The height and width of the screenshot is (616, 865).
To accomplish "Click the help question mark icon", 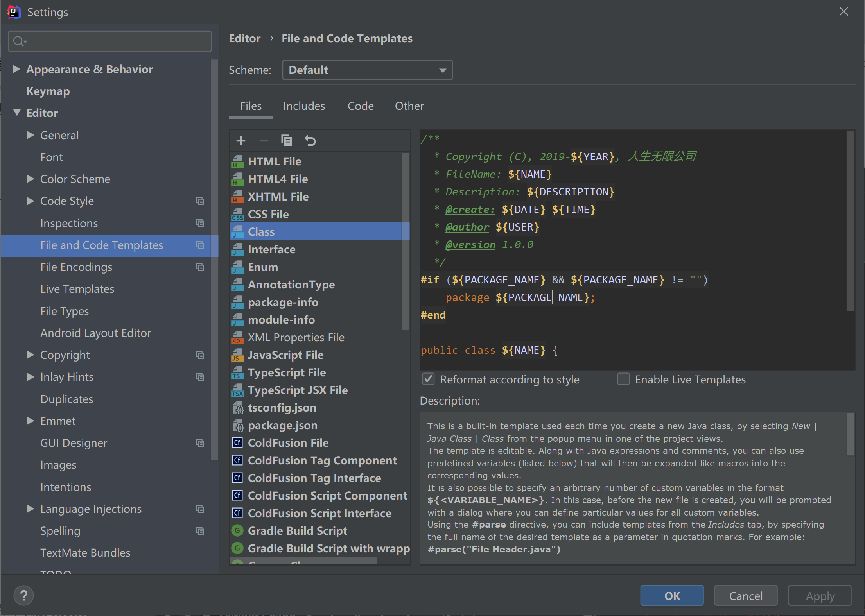I will pyautogui.click(x=23, y=596).
